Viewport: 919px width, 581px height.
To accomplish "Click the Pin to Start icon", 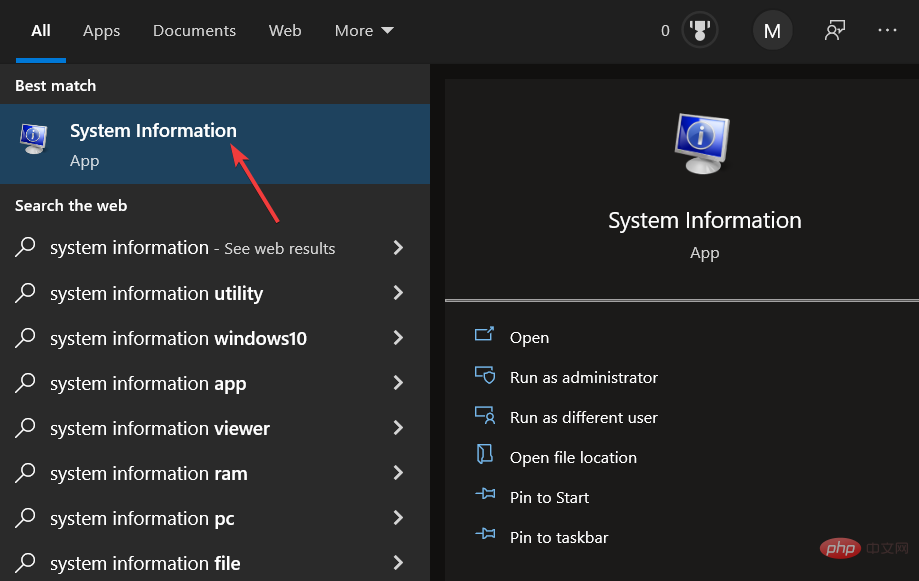I will point(485,497).
